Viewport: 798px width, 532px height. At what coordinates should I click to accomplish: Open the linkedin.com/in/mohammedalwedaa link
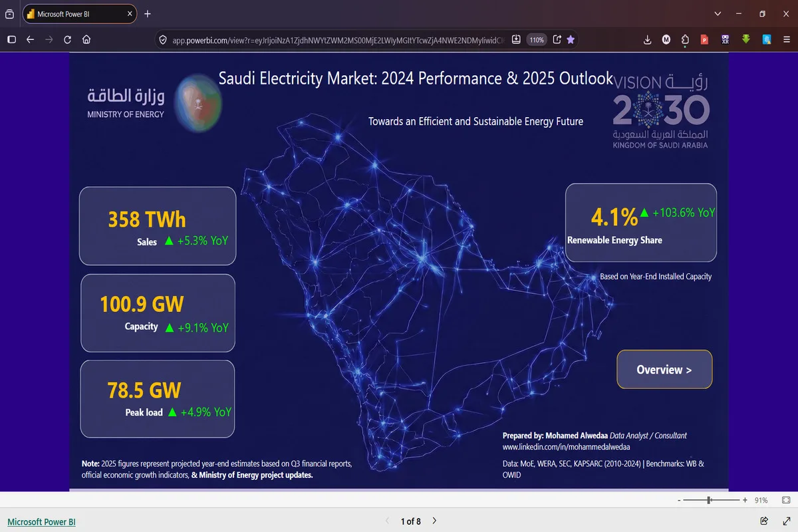[x=566, y=447]
